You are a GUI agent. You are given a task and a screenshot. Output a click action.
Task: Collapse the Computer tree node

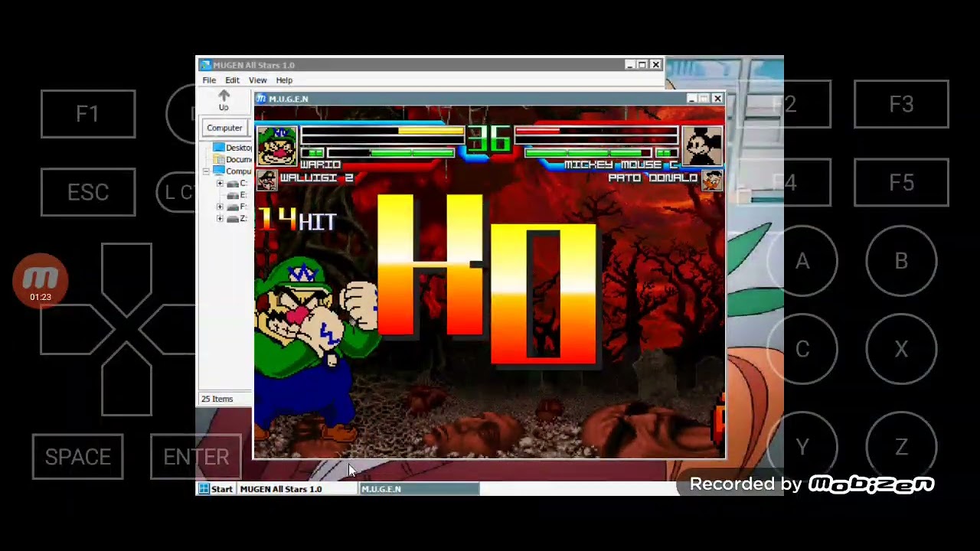tap(206, 171)
